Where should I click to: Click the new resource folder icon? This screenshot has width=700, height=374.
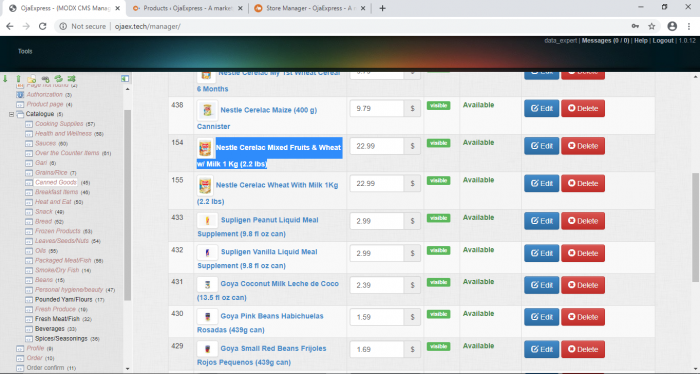[31, 79]
